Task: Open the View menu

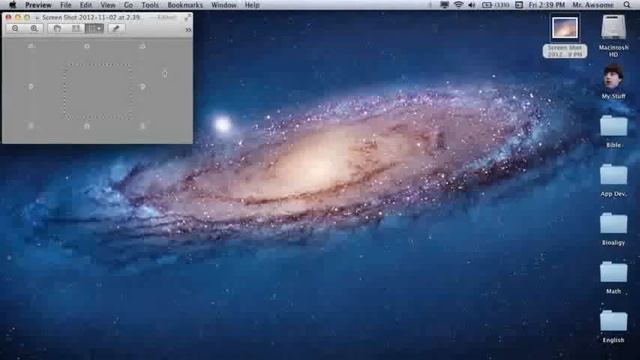Action: 108,5
